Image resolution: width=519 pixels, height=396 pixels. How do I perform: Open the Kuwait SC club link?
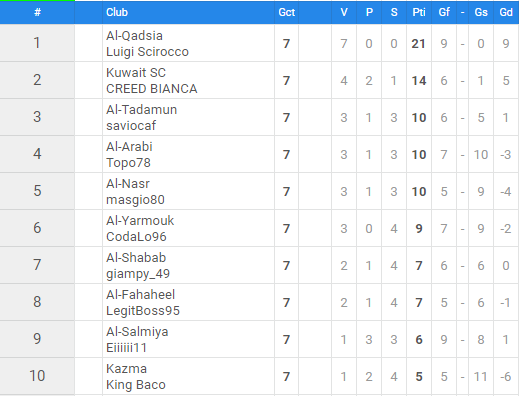[x=136, y=73]
